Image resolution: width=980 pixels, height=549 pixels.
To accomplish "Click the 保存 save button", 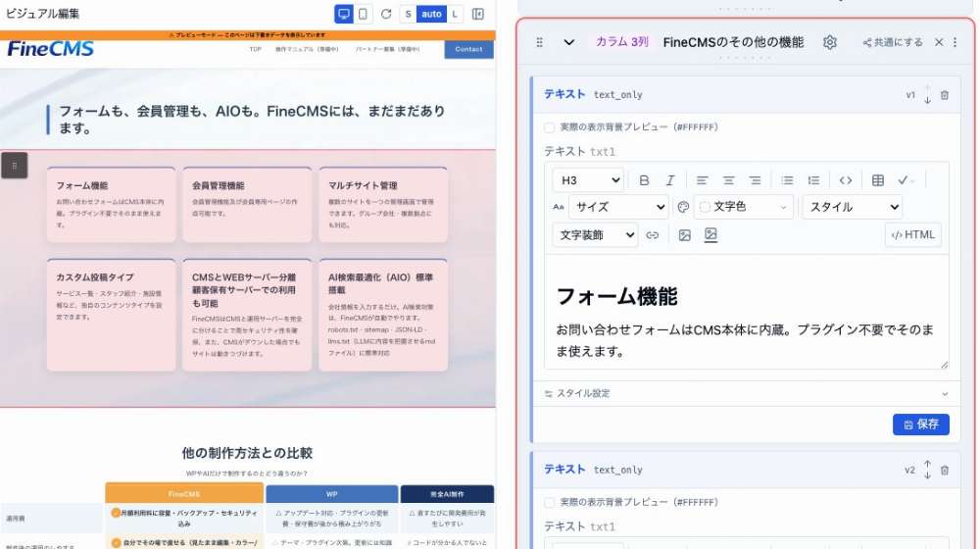I will [920, 424].
